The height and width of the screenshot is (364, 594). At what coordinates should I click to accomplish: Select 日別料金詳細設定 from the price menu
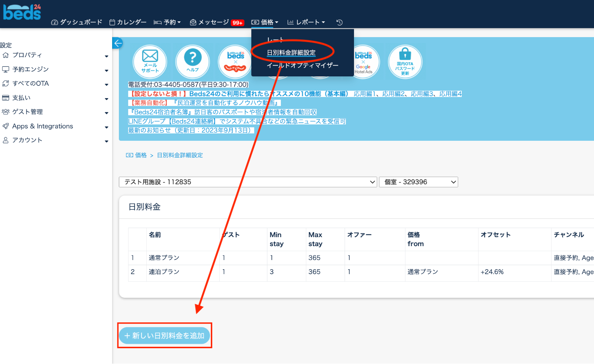[291, 53]
